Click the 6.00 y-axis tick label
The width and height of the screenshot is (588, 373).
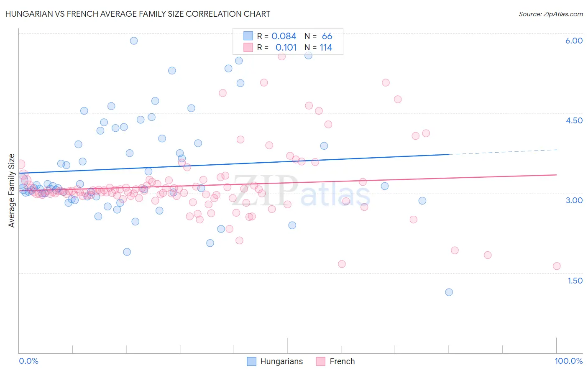click(x=574, y=41)
